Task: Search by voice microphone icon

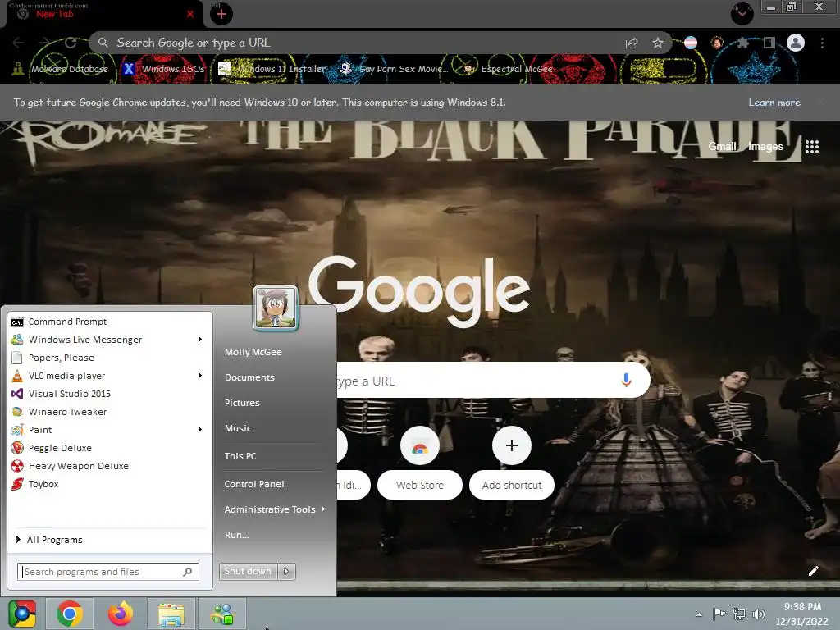Action: tap(626, 381)
